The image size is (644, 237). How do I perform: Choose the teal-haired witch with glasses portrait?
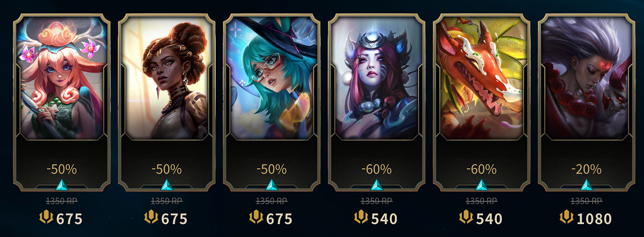click(x=272, y=78)
